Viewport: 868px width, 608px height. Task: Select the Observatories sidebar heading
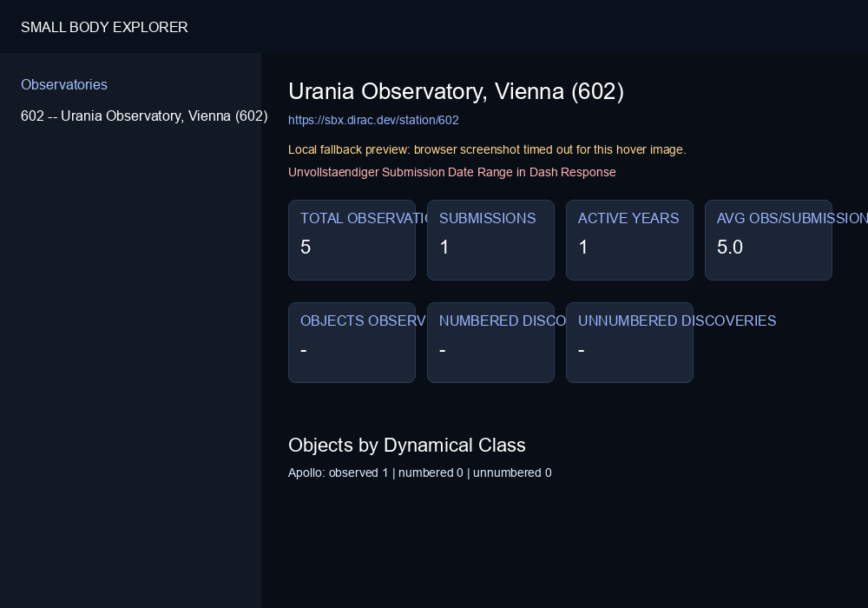64,85
